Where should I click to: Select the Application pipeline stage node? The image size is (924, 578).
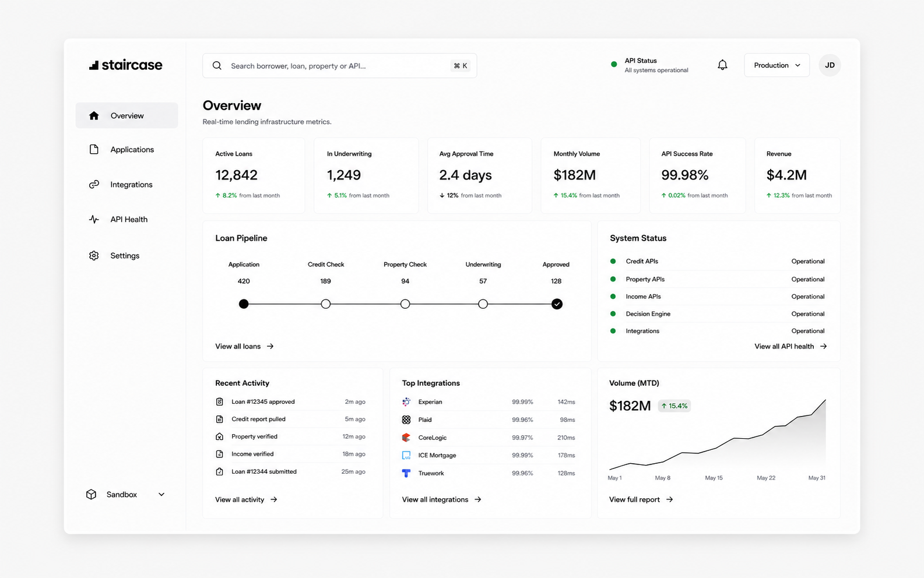pos(244,304)
